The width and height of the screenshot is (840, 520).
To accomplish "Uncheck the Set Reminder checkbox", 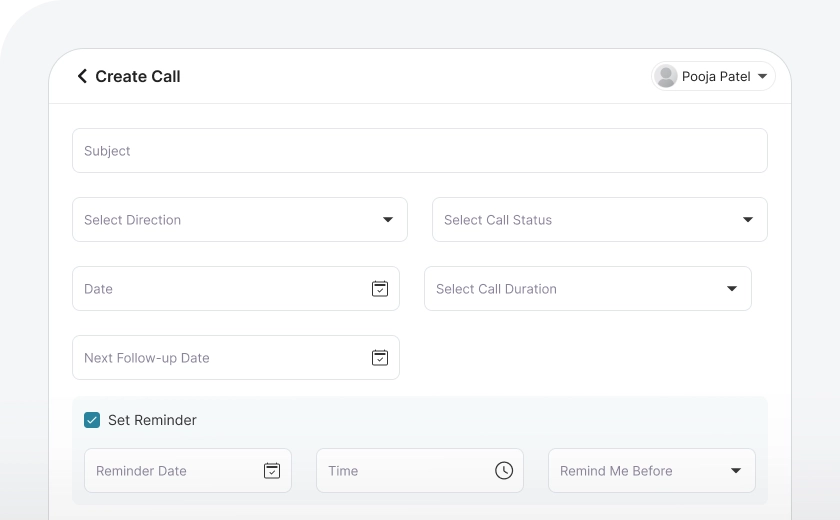I will click(x=92, y=420).
